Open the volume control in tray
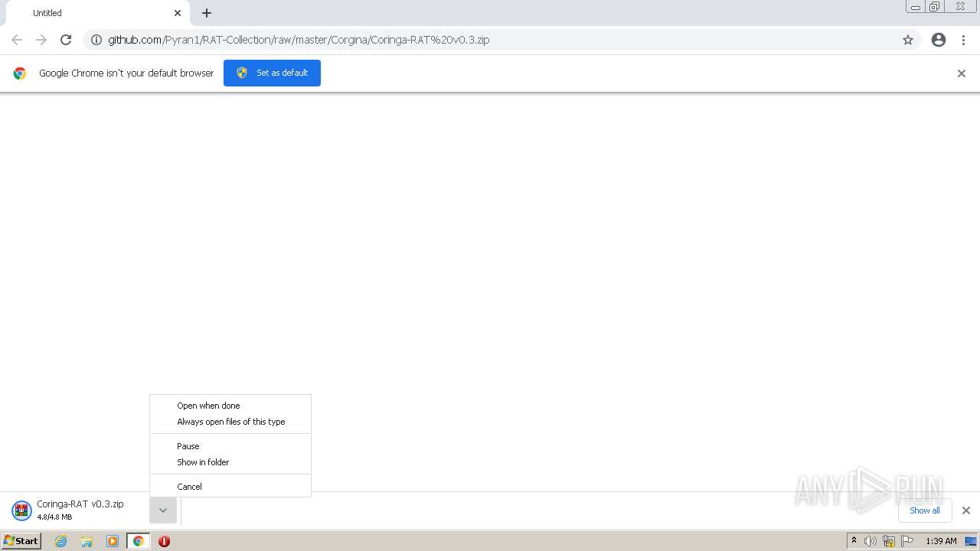The image size is (980, 551). [x=871, y=541]
